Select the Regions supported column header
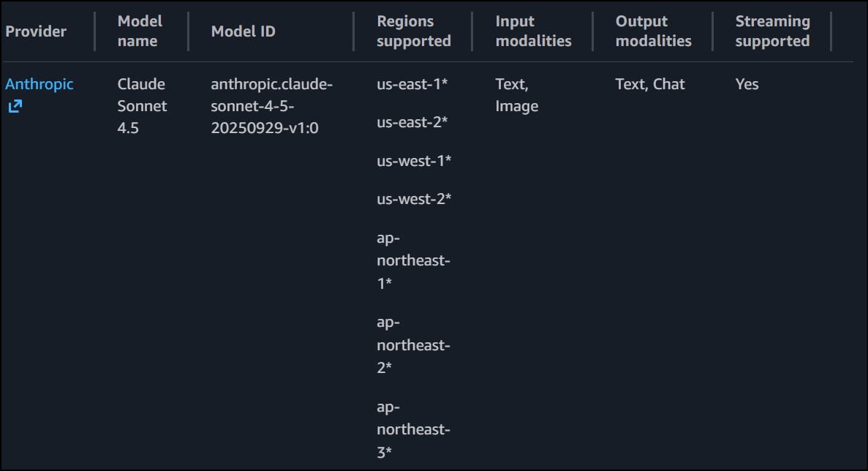Viewport: 868px width, 471px height. 413,31
